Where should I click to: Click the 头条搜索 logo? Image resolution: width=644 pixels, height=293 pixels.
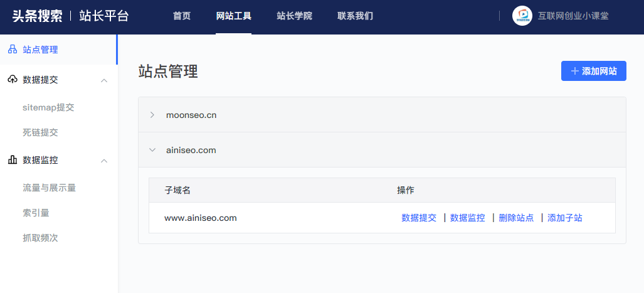point(38,16)
